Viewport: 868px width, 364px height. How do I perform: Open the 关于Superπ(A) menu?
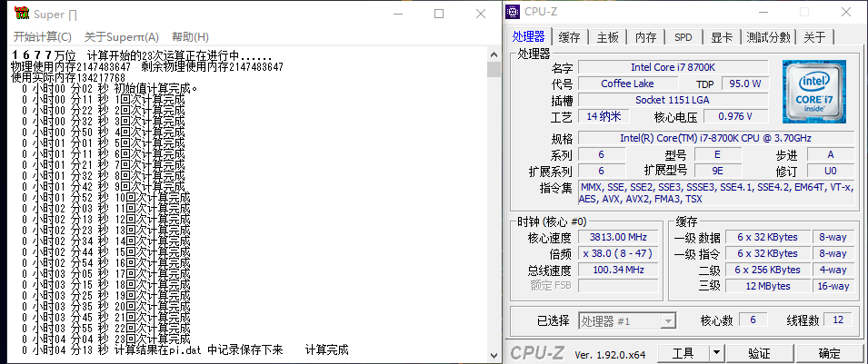(121, 37)
